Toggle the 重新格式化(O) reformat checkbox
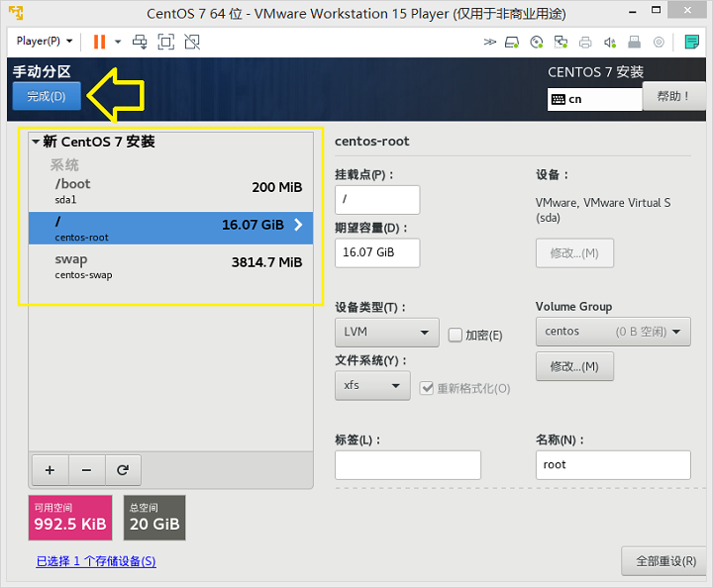Screen dimensions: 713x588 426,388
